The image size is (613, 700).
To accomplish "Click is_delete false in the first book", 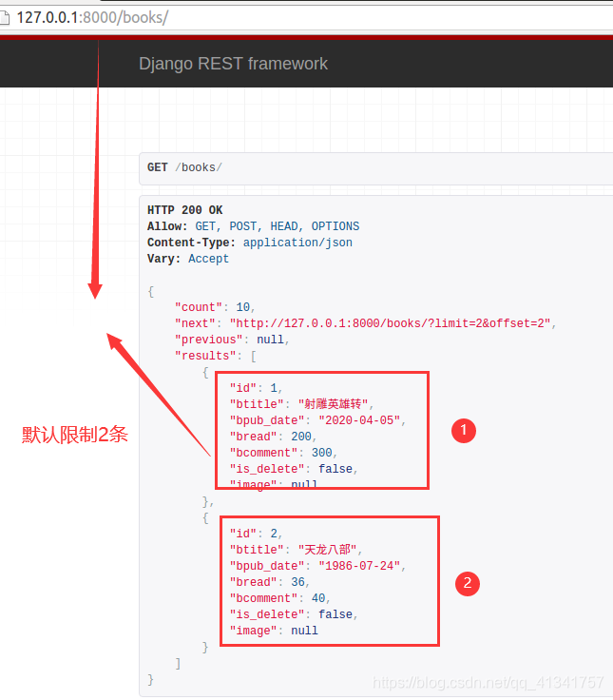I will (x=293, y=469).
